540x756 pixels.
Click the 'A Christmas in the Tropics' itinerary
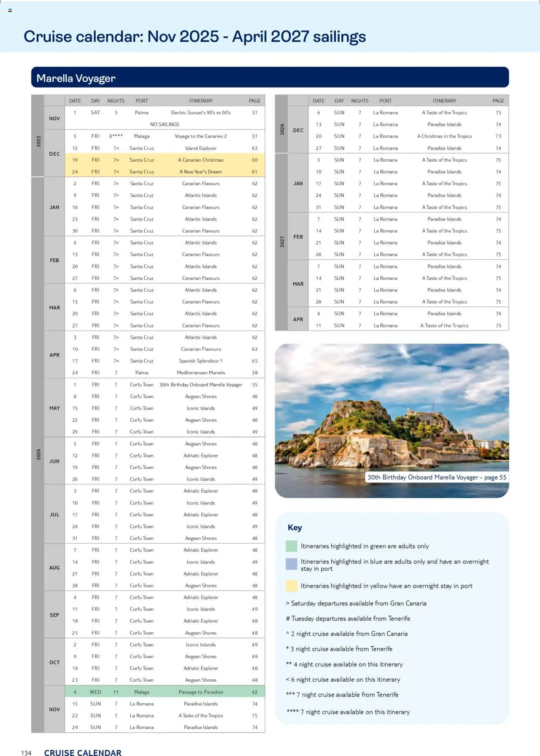tap(445, 136)
